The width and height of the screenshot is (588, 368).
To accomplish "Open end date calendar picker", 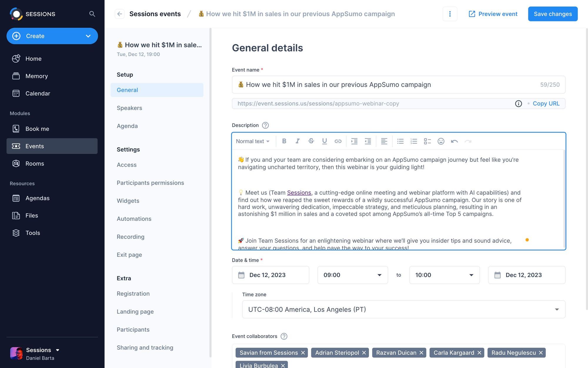I will [x=527, y=275].
